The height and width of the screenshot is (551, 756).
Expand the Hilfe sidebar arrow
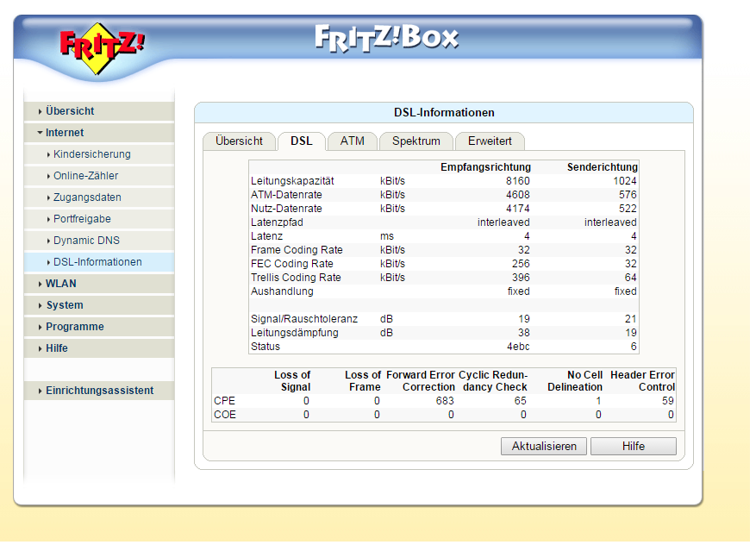click(40, 349)
